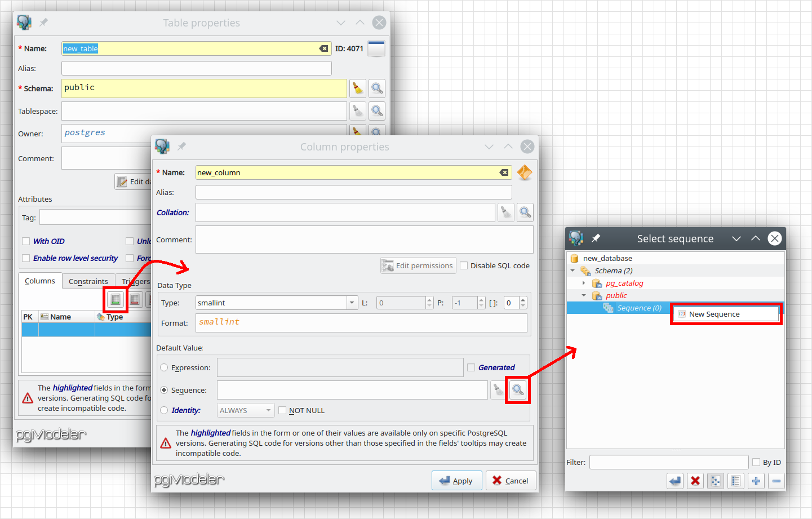The width and height of the screenshot is (812, 519).
Task: Click into the sequence Filter input field
Action: click(x=668, y=462)
